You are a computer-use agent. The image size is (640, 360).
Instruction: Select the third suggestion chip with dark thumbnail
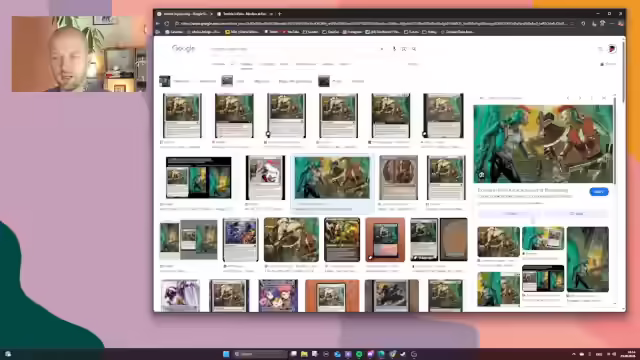pyautogui.click(x=331, y=81)
